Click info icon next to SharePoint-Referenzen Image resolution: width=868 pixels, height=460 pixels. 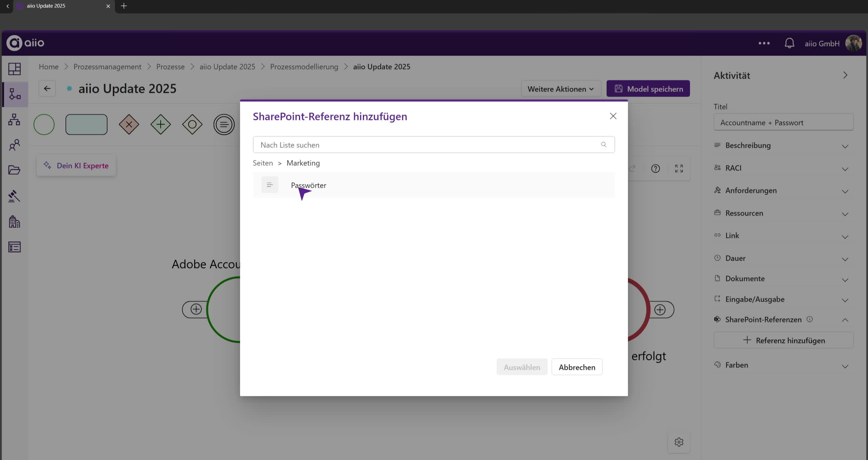click(810, 319)
